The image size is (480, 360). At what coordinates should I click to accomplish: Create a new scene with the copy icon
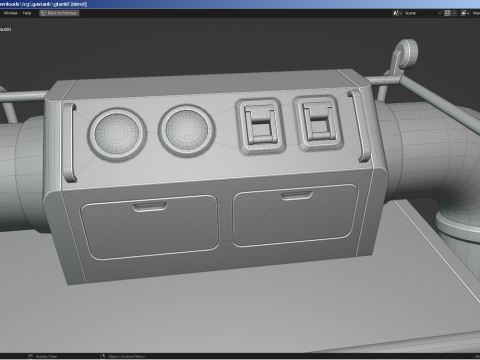[447, 13]
